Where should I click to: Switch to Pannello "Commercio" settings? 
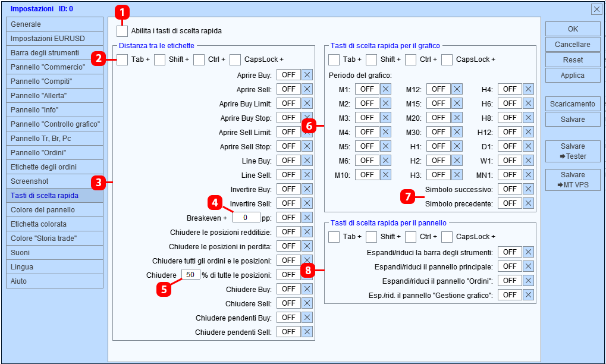click(55, 67)
